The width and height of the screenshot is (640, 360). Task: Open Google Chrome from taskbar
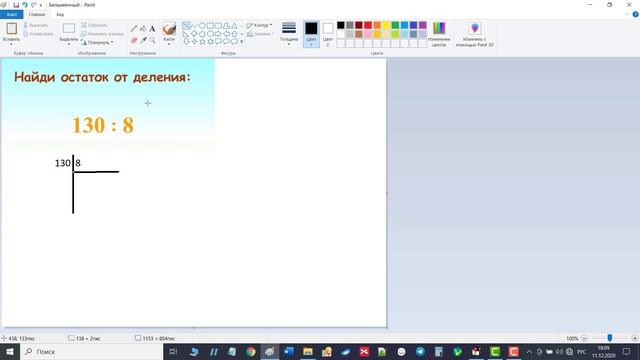pos(251,351)
